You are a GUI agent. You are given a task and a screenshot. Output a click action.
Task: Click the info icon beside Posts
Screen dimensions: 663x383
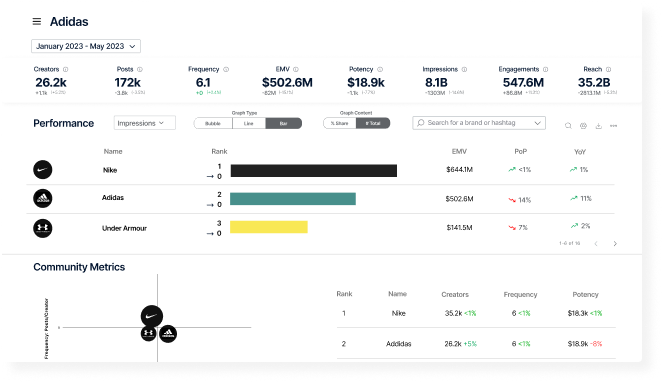click(x=140, y=69)
